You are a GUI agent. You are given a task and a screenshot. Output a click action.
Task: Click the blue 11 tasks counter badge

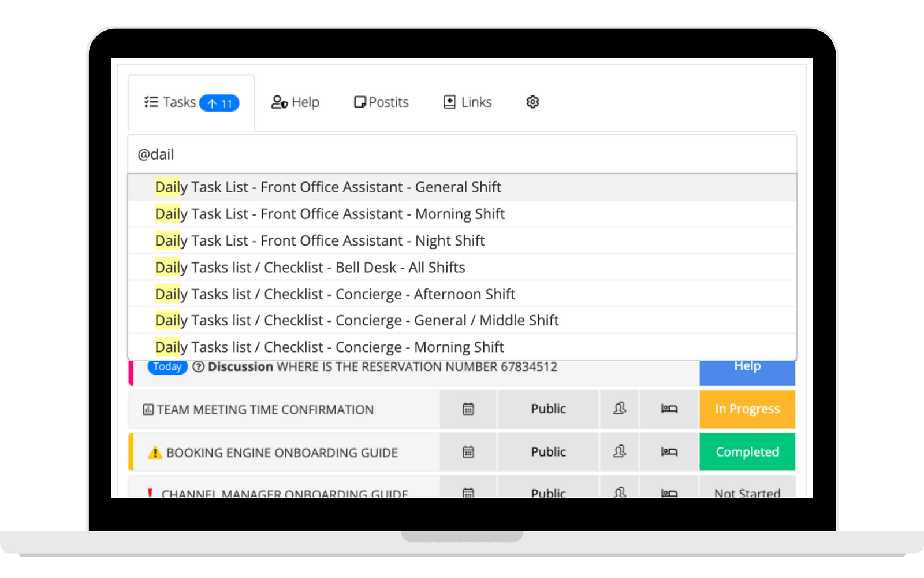pyautogui.click(x=219, y=103)
